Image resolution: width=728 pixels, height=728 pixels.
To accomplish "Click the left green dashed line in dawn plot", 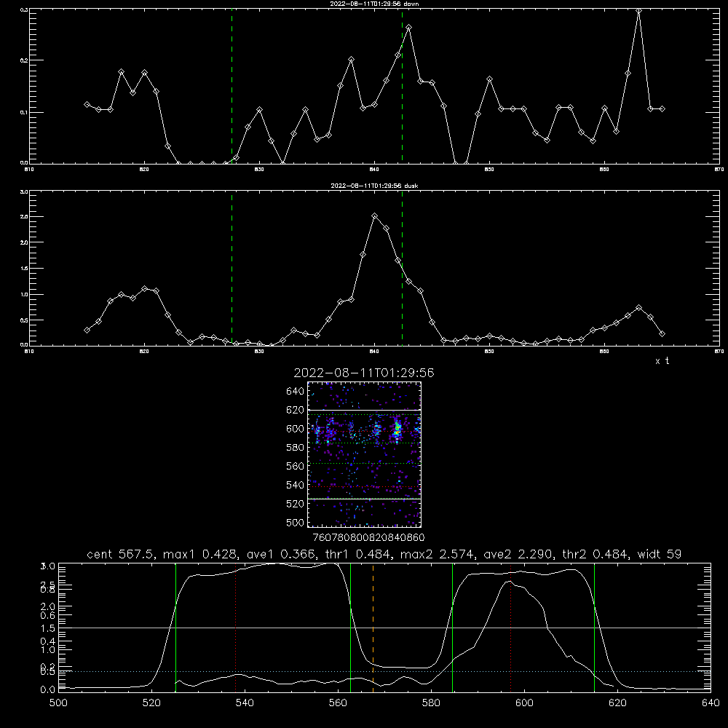I will coord(232,86).
